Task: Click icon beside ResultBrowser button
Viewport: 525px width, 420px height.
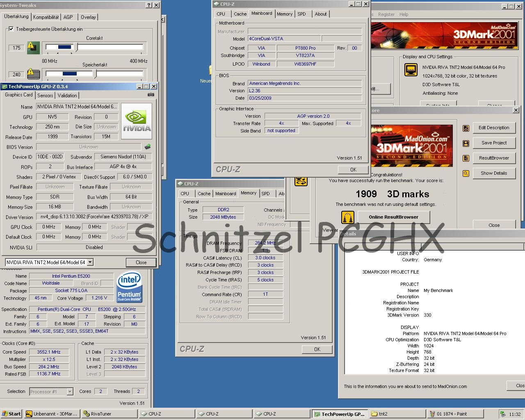Action: pos(466,158)
